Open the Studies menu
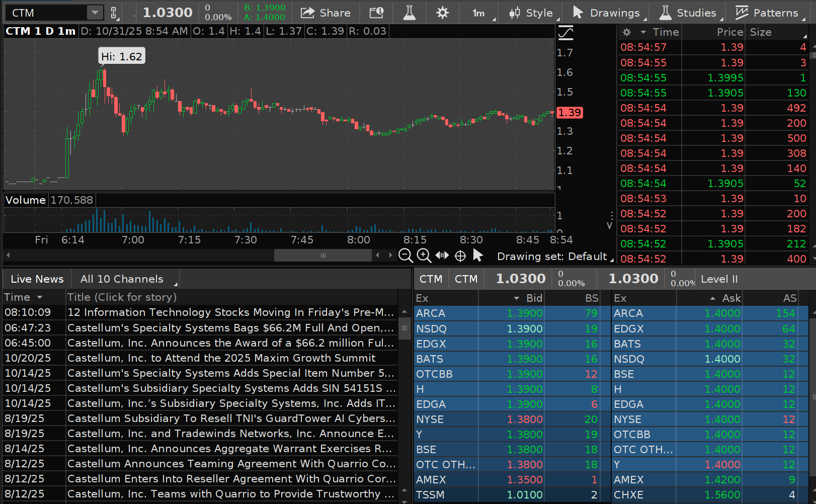The width and height of the screenshot is (816, 504). click(688, 13)
